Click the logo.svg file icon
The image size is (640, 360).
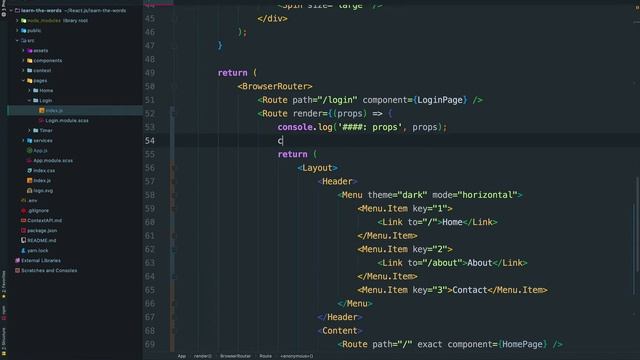coord(29,190)
